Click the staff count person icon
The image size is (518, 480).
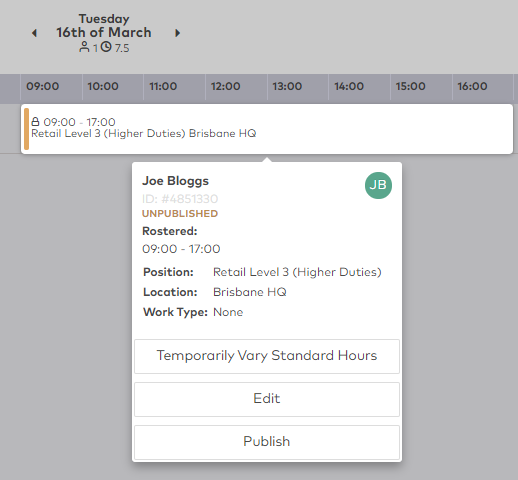coord(84,47)
